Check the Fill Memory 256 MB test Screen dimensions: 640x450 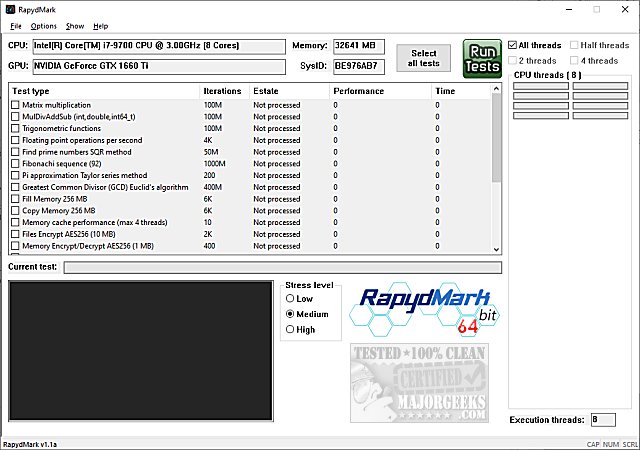point(15,199)
